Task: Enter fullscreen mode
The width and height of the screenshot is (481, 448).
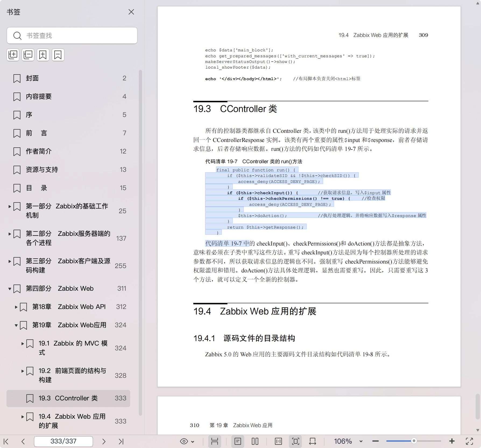Action: point(469,441)
